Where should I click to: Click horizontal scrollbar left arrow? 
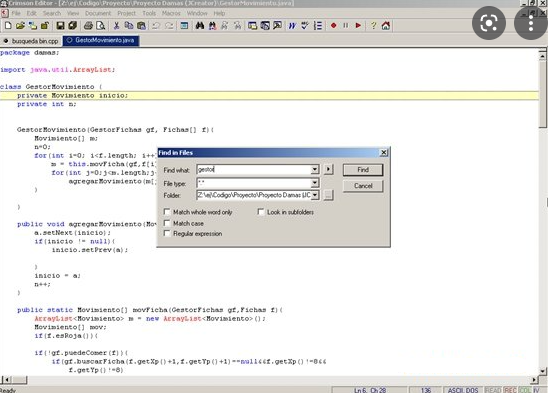click(x=6, y=380)
